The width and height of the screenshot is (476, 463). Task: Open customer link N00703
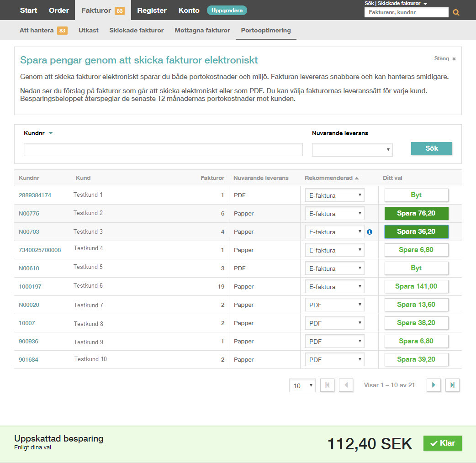coord(29,232)
